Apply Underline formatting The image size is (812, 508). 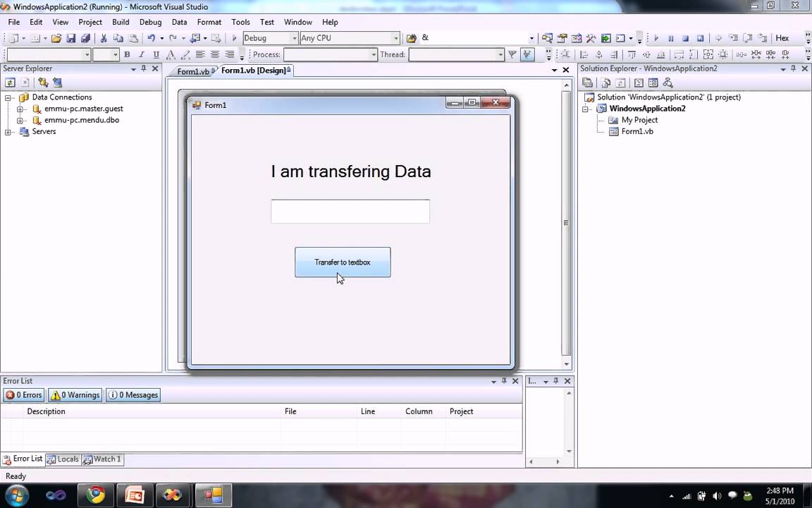tap(156, 54)
